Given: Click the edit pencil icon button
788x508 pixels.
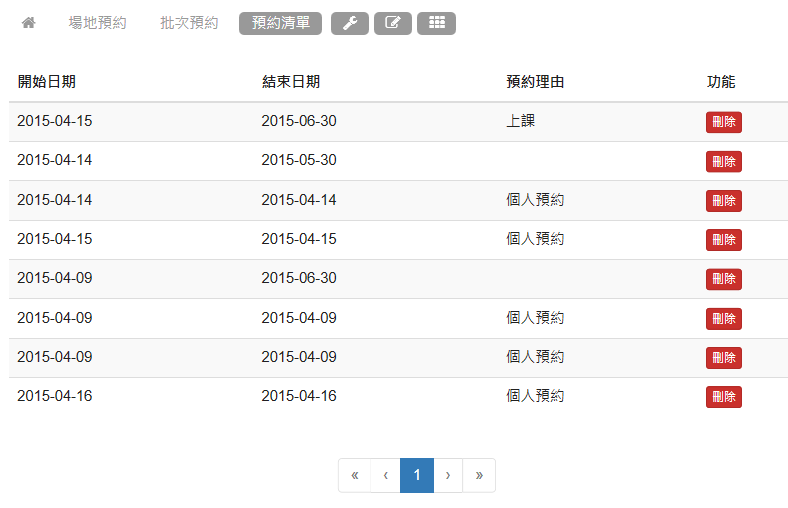Looking at the screenshot, I should [393, 24].
